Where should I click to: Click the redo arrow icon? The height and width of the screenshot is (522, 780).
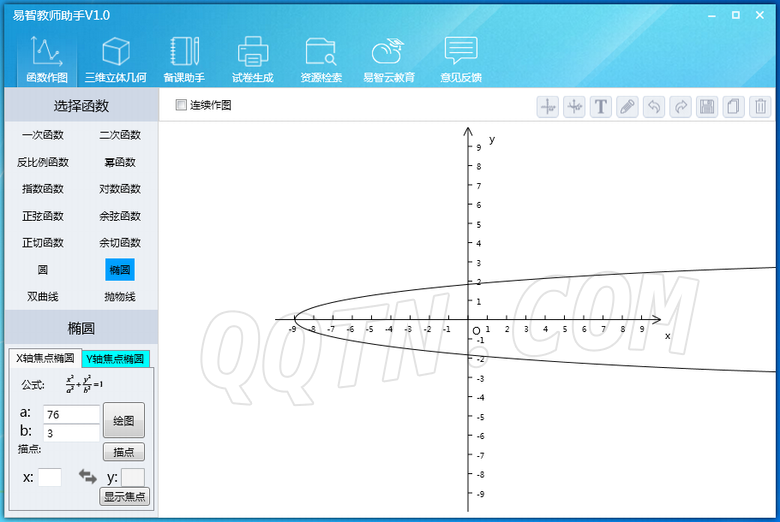(x=681, y=107)
